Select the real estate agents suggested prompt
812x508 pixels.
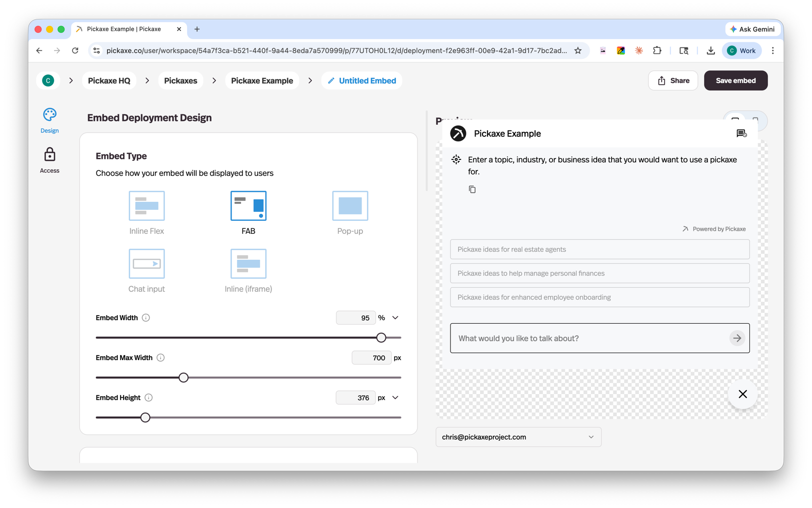coord(599,249)
